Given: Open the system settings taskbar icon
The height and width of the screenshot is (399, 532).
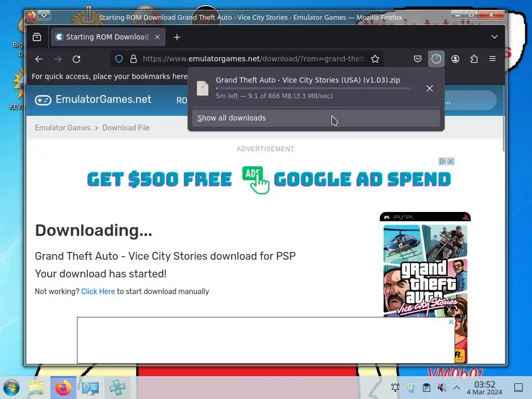Looking at the screenshot, I should tap(90, 388).
